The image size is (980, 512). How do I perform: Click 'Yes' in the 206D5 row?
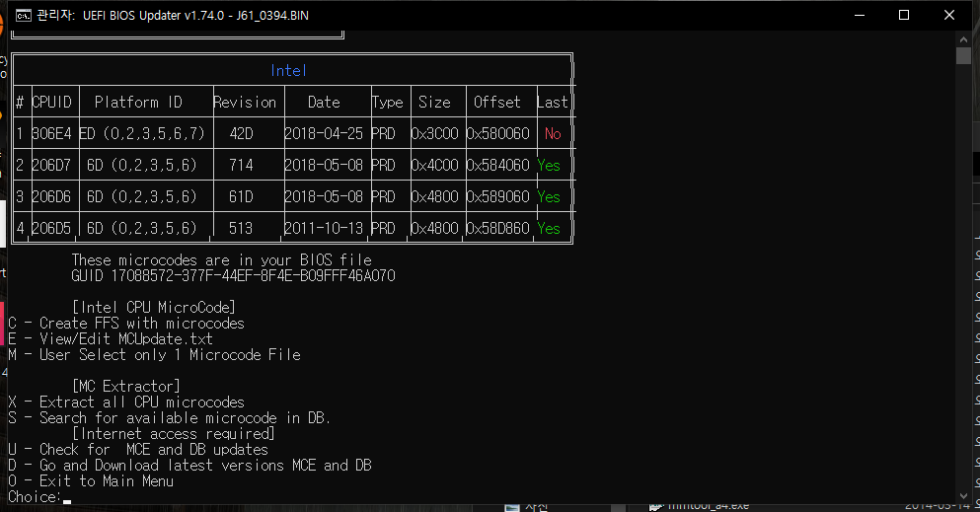point(549,228)
